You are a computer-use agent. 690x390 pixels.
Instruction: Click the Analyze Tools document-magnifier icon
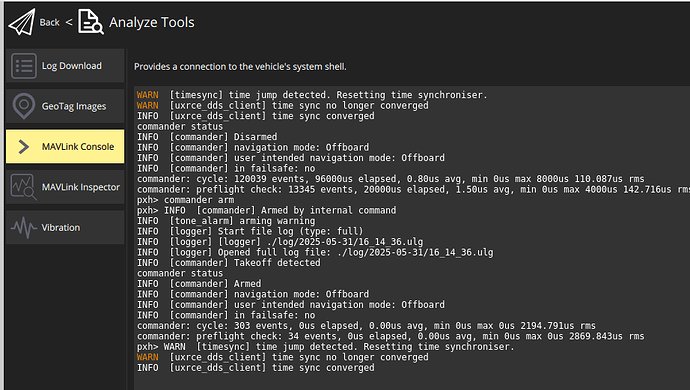91,22
